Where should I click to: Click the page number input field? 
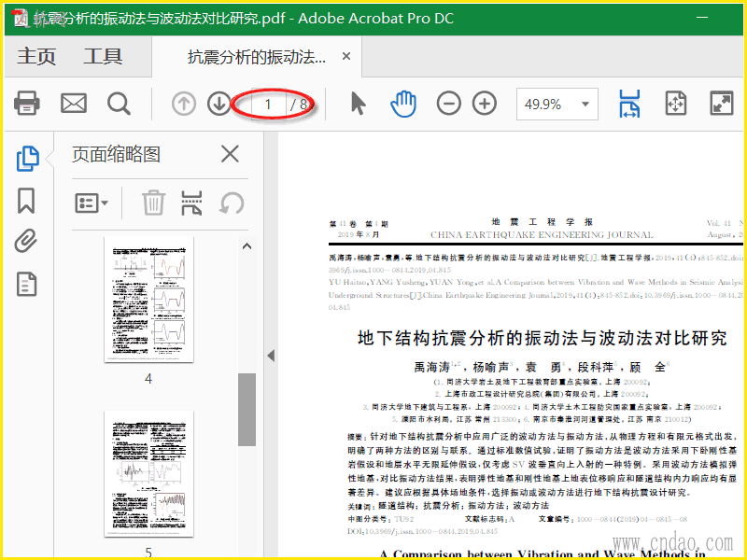268,104
